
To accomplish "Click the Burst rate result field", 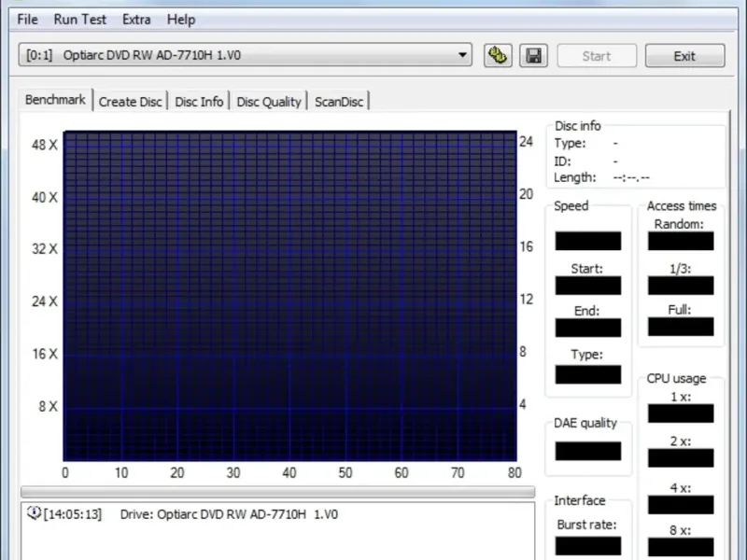I will pyautogui.click(x=588, y=546).
